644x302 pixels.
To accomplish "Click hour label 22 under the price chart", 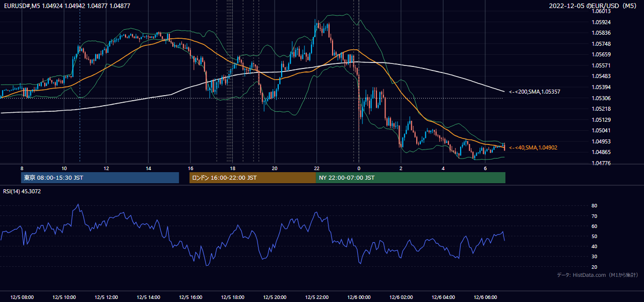I will pos(316,168).
